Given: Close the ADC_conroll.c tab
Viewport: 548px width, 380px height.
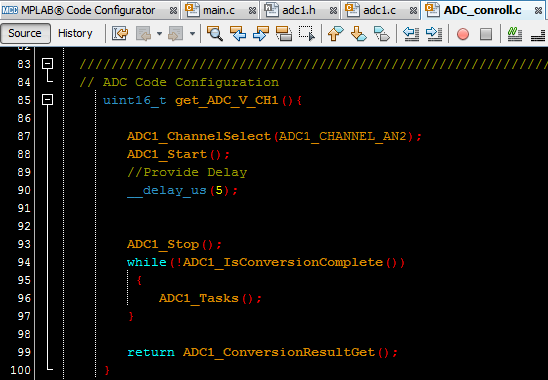Looking at the screenshot, I should 539,11.
